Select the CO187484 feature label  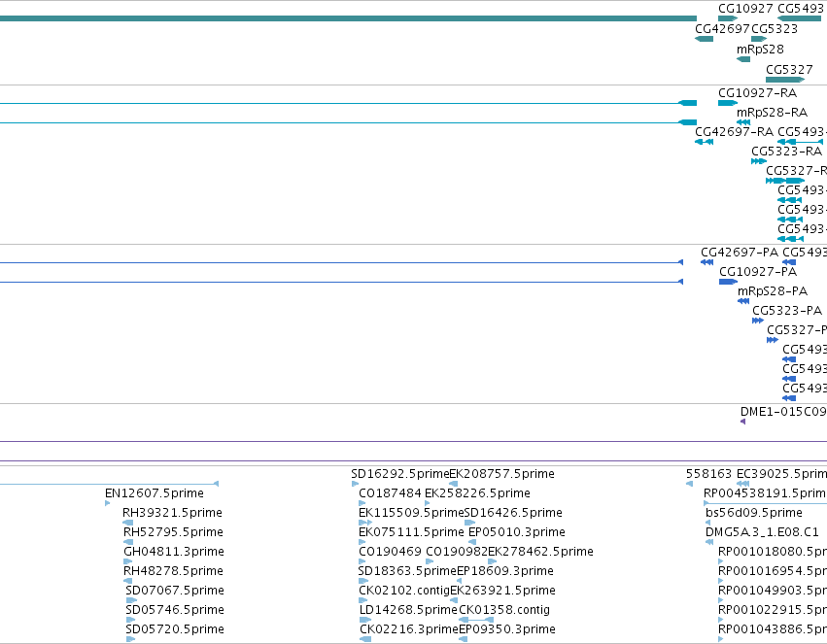(390, 493)
